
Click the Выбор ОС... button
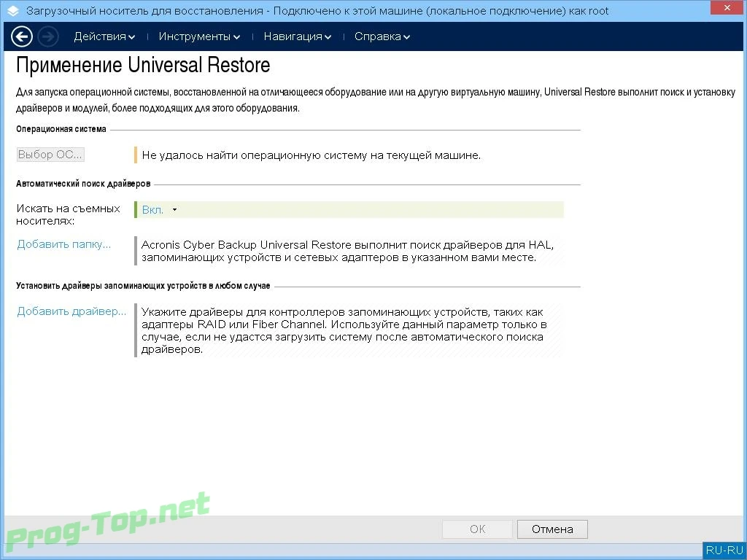click(x=50, y=155)
